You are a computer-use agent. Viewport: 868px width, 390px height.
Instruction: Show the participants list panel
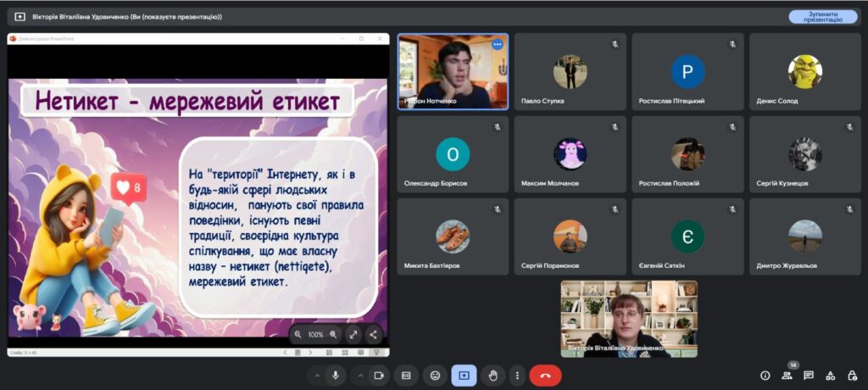click(x=787, y=375)
